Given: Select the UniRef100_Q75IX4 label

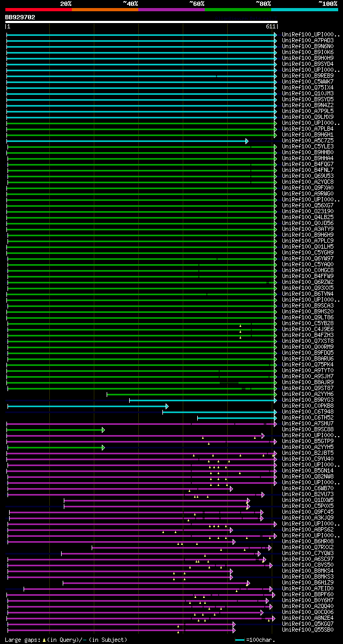Looking at the screenshot, I should click(x=308, y=87).
